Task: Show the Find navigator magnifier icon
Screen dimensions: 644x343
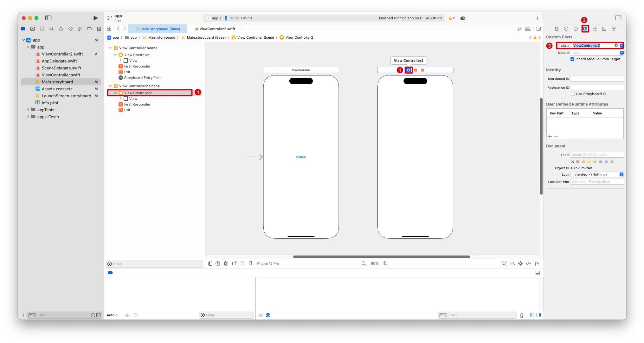Action: tap(51, 29)
